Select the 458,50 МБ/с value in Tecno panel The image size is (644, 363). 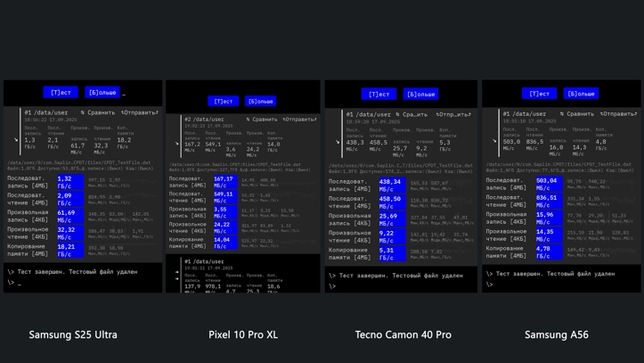(x=392, y=202)
